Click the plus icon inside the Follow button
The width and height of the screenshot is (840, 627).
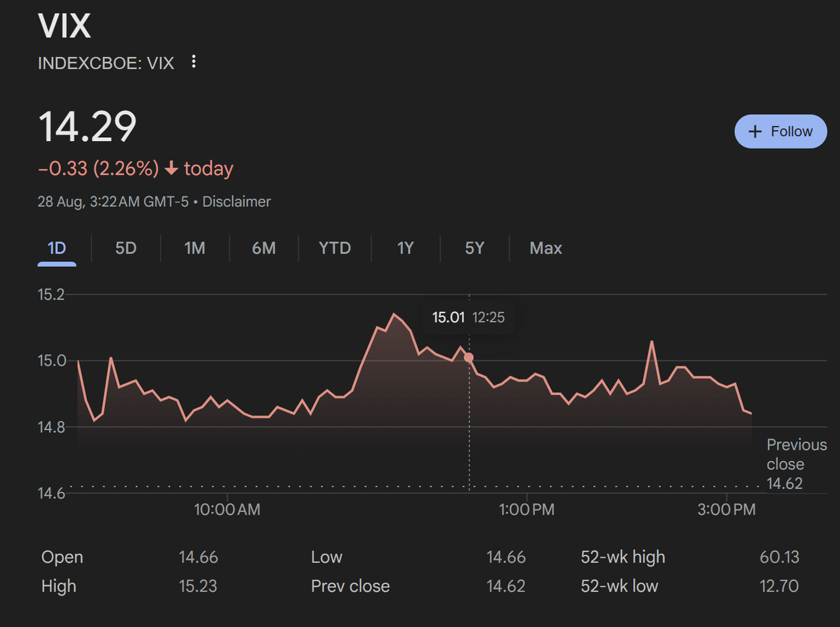756,131
